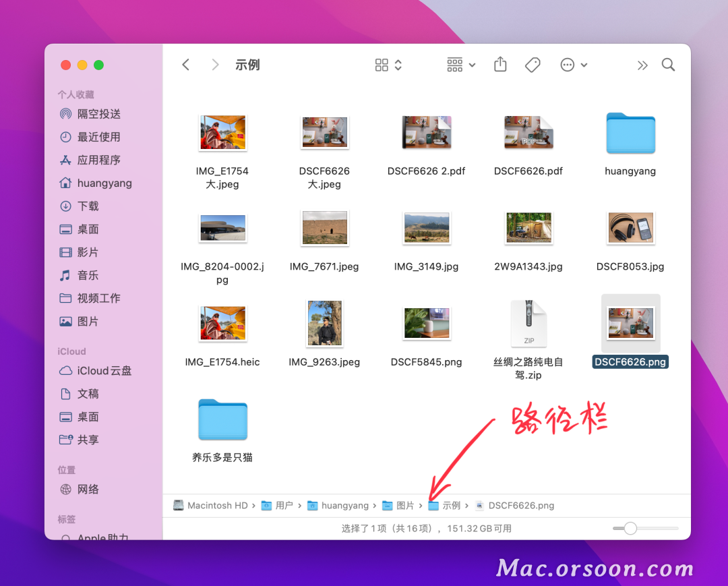The width and height of the screenshot is (728, 586).
Task: Select 2W9A1343.jpg thumbnail
Action: tap(528, 228)
